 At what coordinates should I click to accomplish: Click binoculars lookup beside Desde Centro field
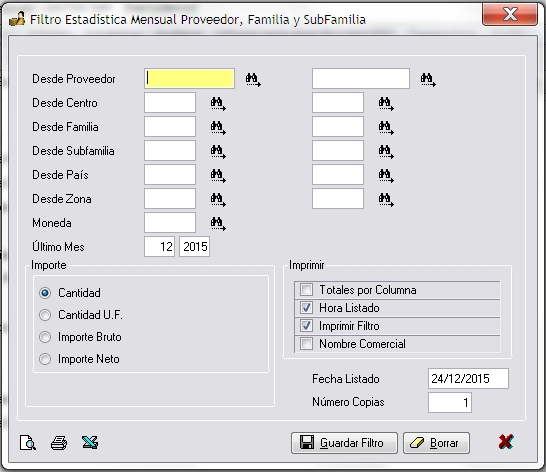(218, 103)
